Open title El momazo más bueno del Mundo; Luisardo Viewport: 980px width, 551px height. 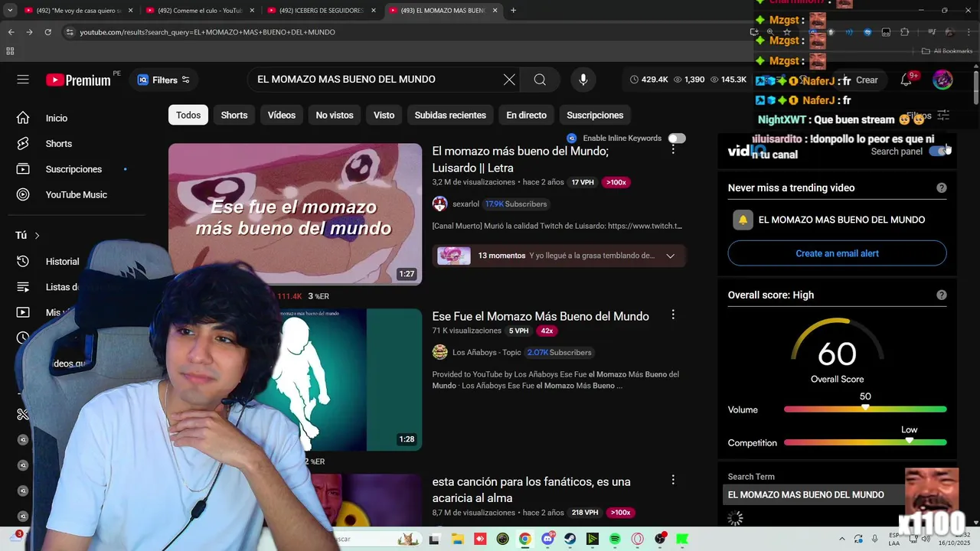(x=521, y=159)
